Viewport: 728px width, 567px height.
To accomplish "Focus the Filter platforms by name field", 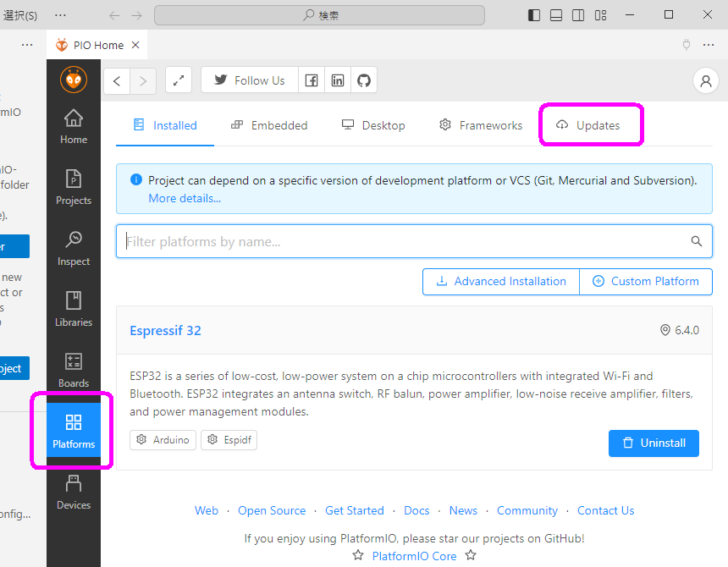I will pos(414,241).
